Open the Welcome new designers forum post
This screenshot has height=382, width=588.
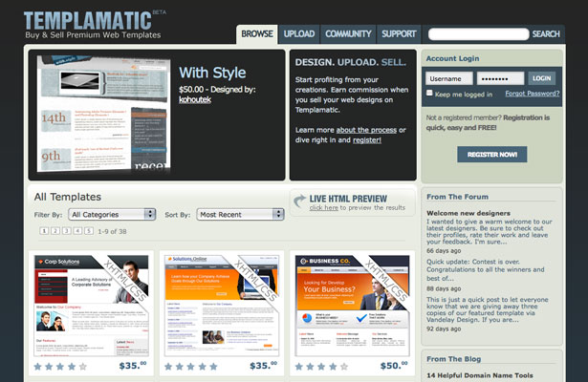click(x=468, y=213)
